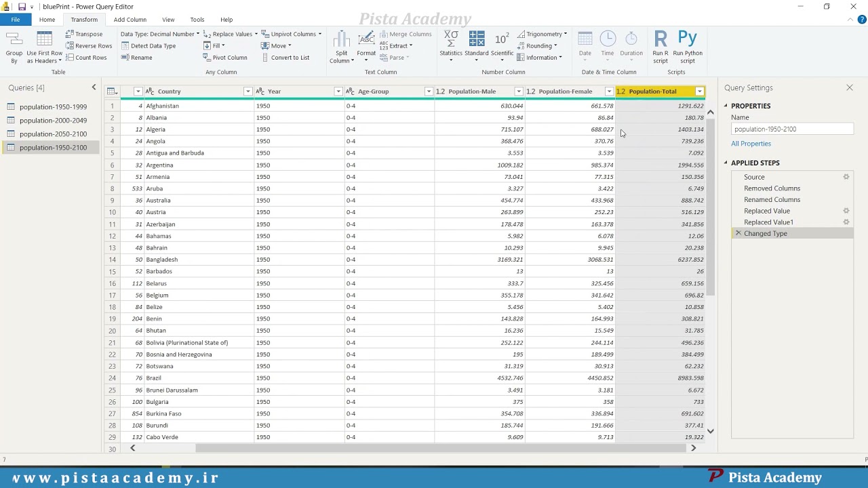Click the Run R script icon
868x488 pixels.
[660, 39]
